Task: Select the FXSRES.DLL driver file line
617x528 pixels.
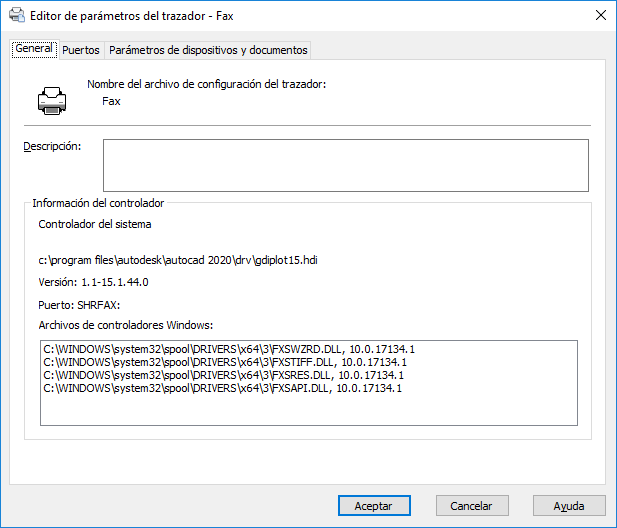Action: point(222,375)
